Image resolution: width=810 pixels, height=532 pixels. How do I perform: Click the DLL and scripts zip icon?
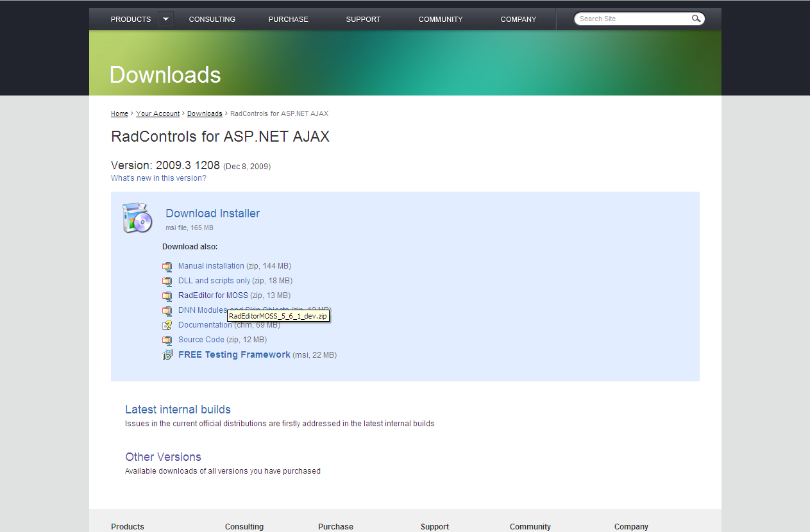pos(167,281)
